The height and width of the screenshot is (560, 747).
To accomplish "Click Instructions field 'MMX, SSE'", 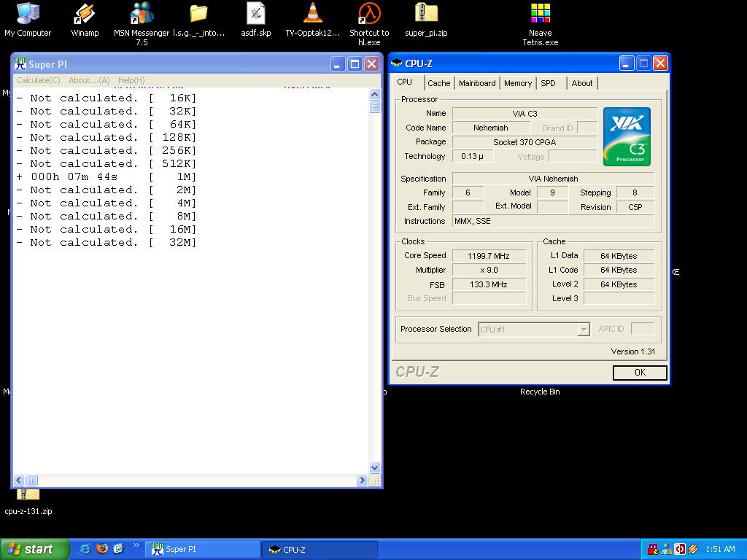I will click(x=553, y=221).
